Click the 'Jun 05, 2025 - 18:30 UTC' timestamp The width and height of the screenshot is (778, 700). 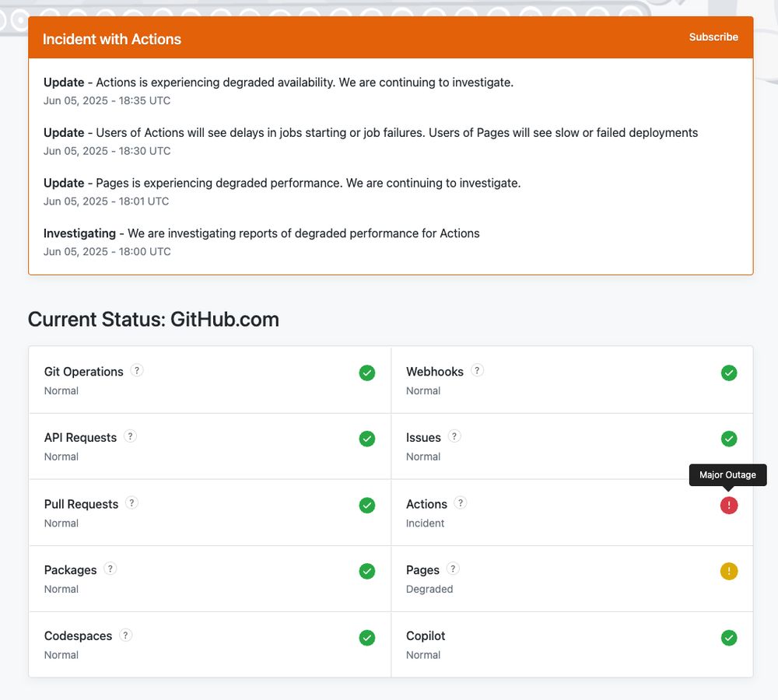tap(107, 151)
